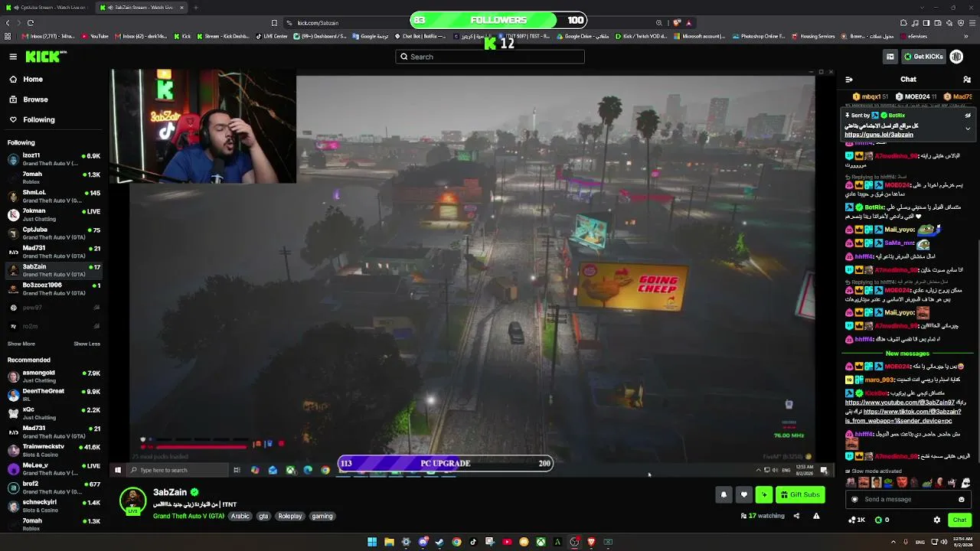Open asmongold in Recommended list
Screen dimensions: 980x551
(x=54, y=377)
